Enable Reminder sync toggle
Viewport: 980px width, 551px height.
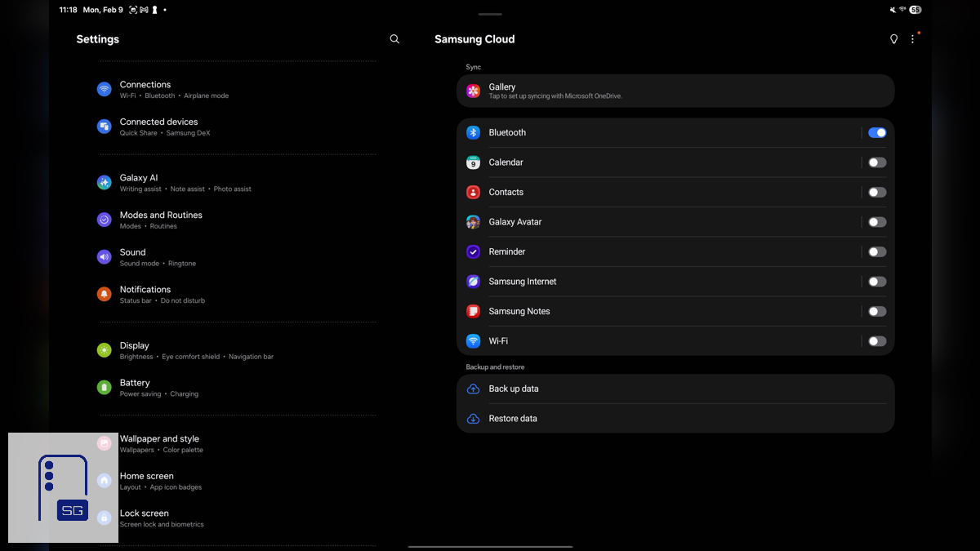877,251
